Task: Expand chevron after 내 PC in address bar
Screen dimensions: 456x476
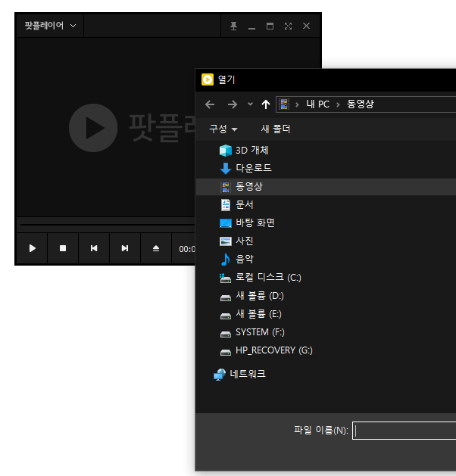Action: [338, 104]
